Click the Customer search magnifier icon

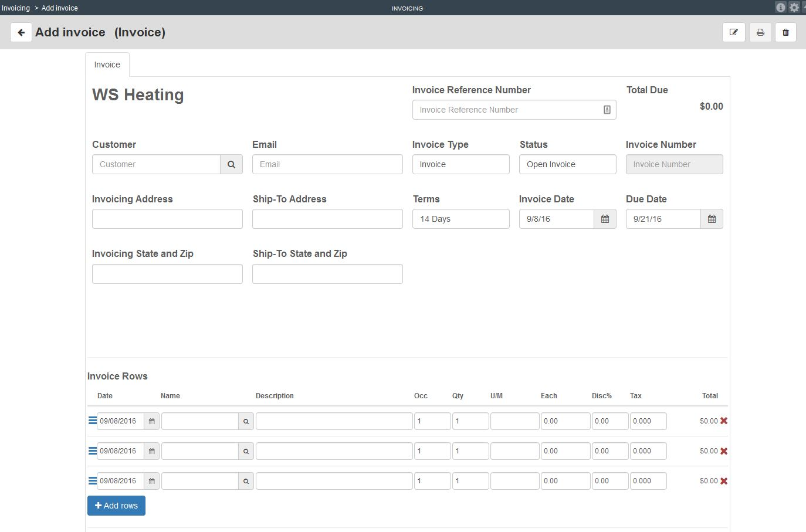(232, 164)
